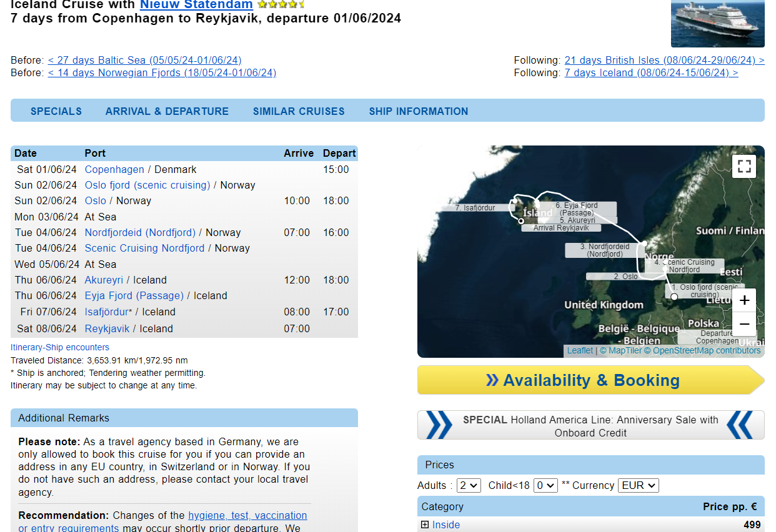The image size is (776, 532).
Task: Open the Akureyri port link
Action: [x=104, y=280]
